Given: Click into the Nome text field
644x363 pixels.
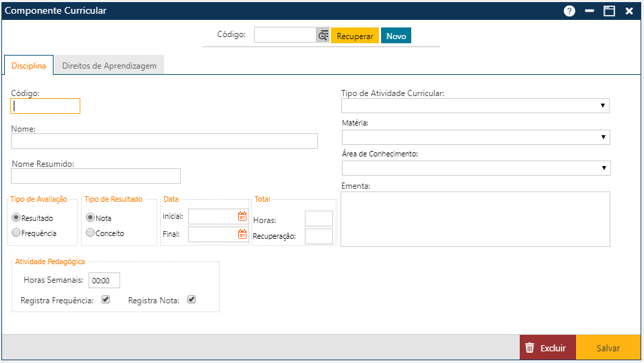Looking at the screenshot, I should (164, 141).
